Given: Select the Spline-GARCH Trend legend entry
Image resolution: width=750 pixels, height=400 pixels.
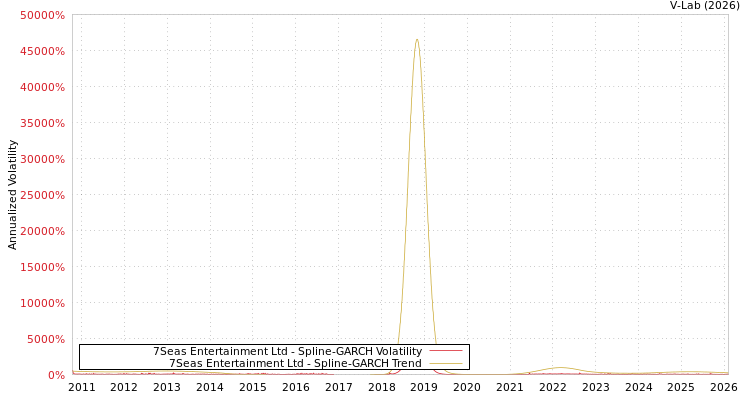Looking at the screenshot, I should (x=295, y=363).
